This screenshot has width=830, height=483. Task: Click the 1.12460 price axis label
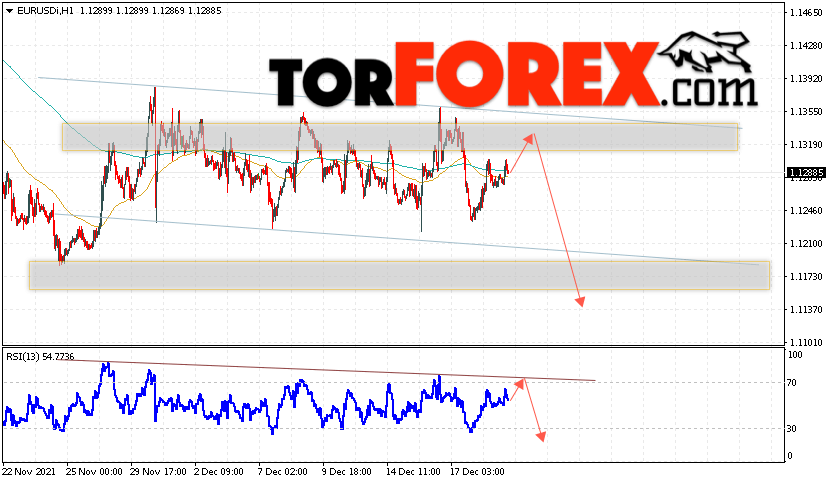806,210
